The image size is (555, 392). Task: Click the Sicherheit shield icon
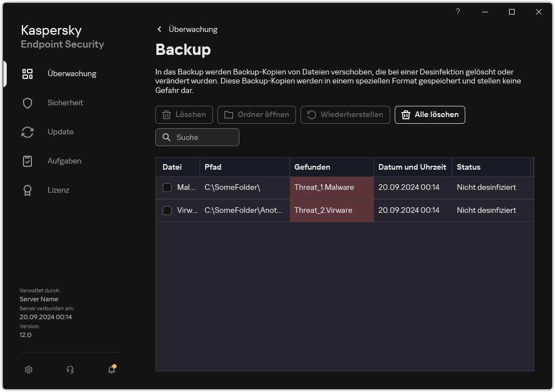point(27,102)
